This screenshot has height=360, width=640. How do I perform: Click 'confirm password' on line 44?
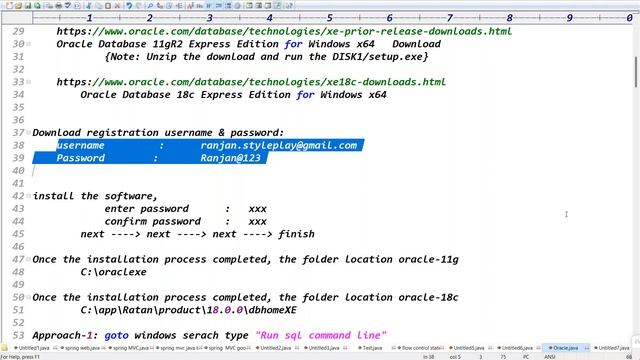pyautogui.click(x=152, y=221)
